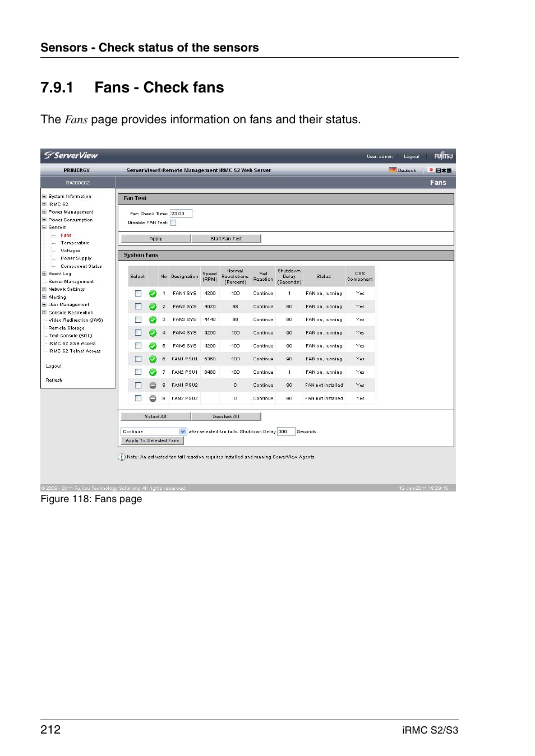Click the green status icon for FAN1 SYS

point(153,294)
